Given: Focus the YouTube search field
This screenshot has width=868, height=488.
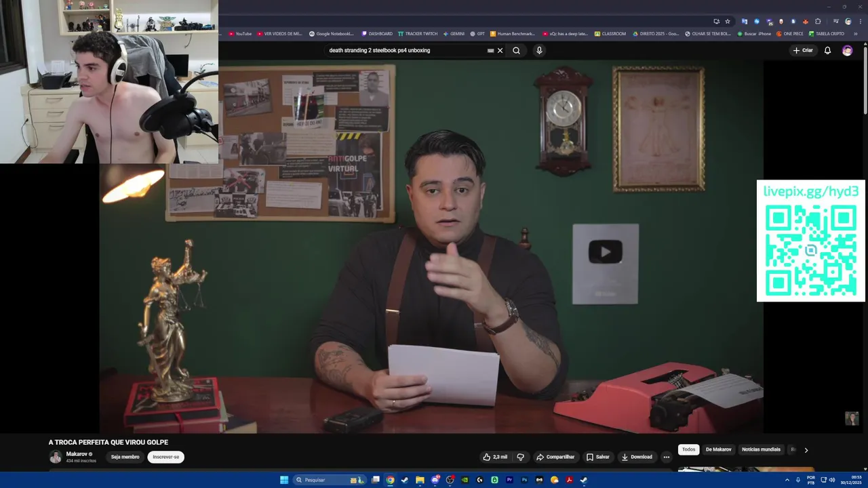Looking at the screenshot, I should pos(406,50).
